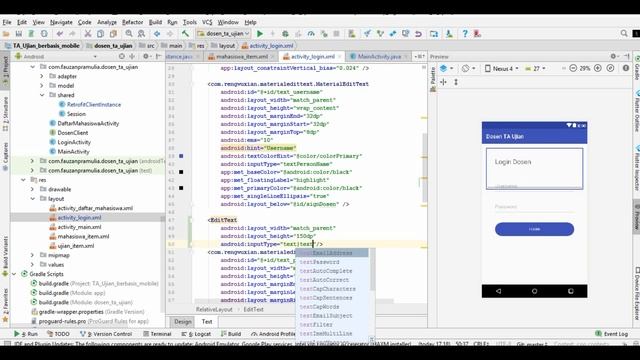Collapse the shared package folder
Image resolution: width=640 pixels, height=360 pixels.
coord(42,95)
